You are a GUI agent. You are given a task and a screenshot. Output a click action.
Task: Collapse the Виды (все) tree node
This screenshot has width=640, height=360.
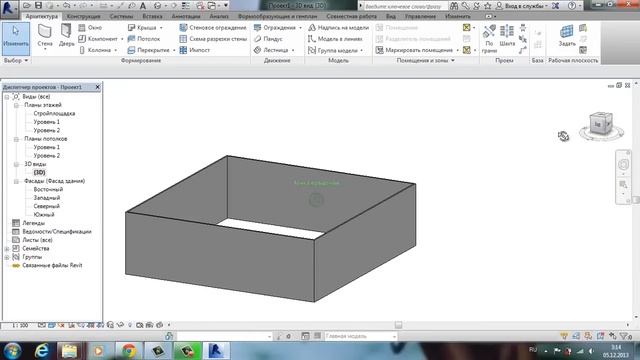click(7, 97)
